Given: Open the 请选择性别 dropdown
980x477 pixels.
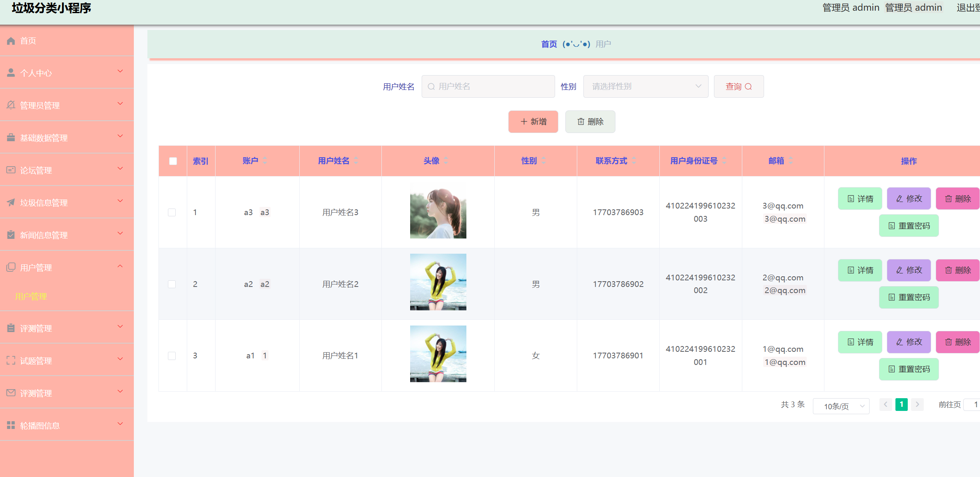Looking at the screenshot, I should point(645,86).
